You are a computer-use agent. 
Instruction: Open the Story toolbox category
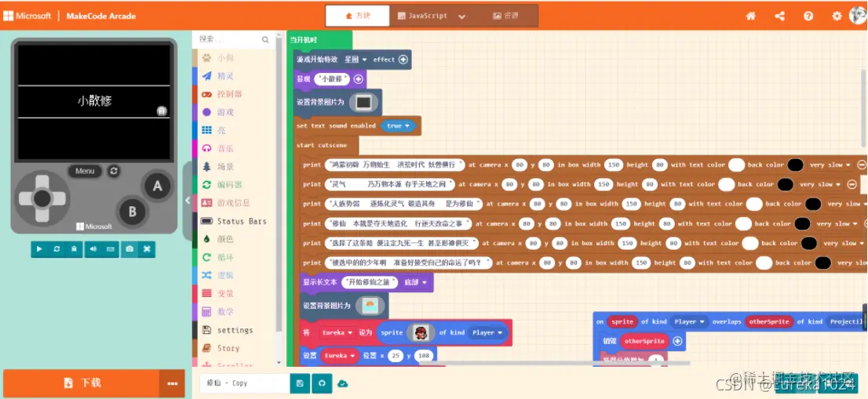coord(233,348)
